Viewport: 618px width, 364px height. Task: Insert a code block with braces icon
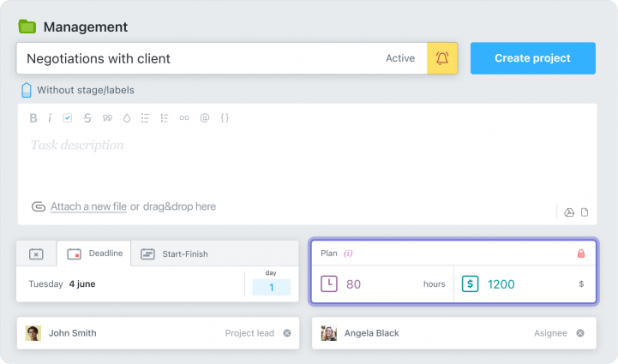pos(225,118)
